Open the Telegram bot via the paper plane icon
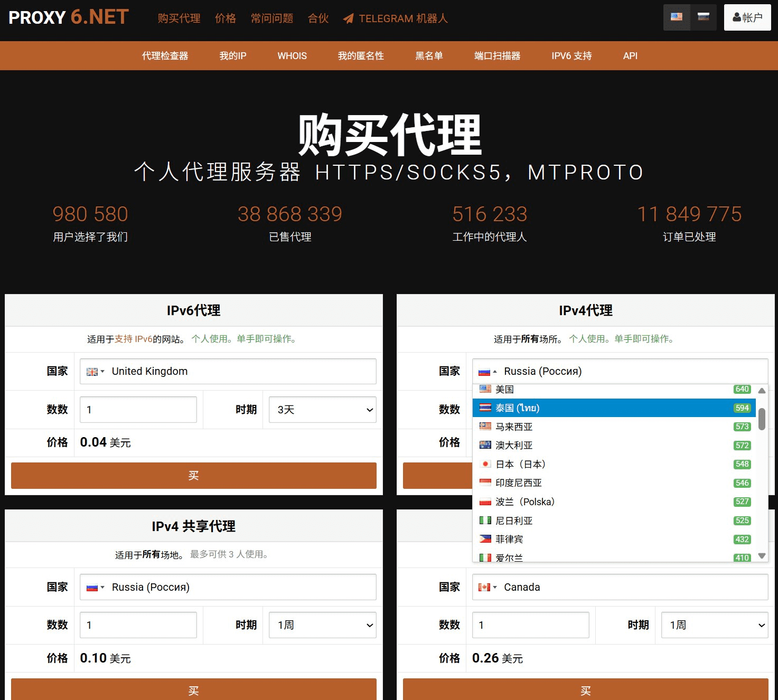 [x=348, y=19]
